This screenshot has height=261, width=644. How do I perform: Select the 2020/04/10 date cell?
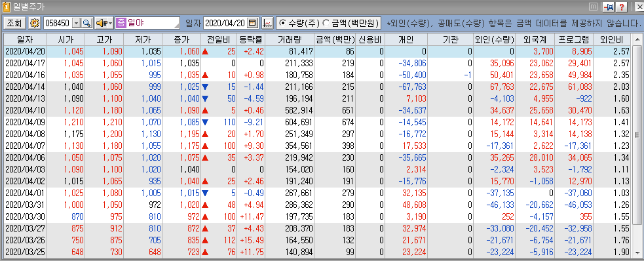tap(25, 111)
